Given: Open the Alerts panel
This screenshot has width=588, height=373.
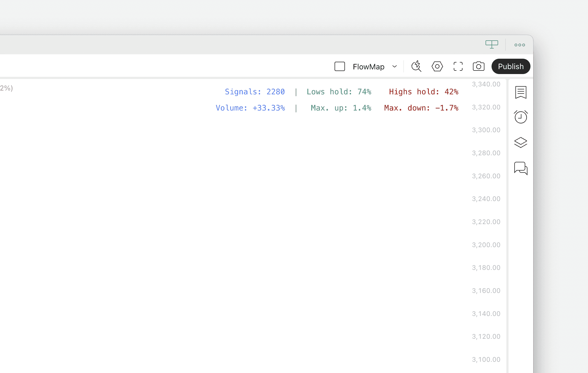Looking at the screenshot, I should click(521, 117).
